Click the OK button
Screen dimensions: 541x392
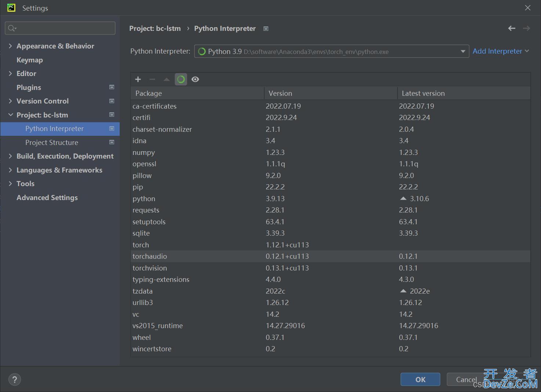(x=420, y=380)
